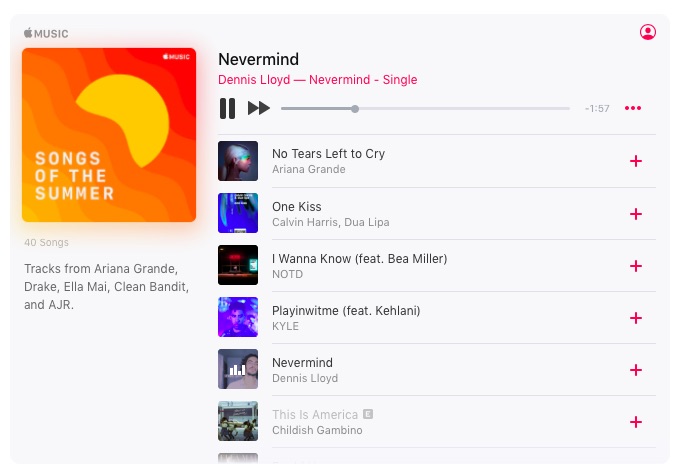The width and height of the screenshot is (680, 476).
Task: Add No Tears Left to Cry to library
Action: coord(636,161)
